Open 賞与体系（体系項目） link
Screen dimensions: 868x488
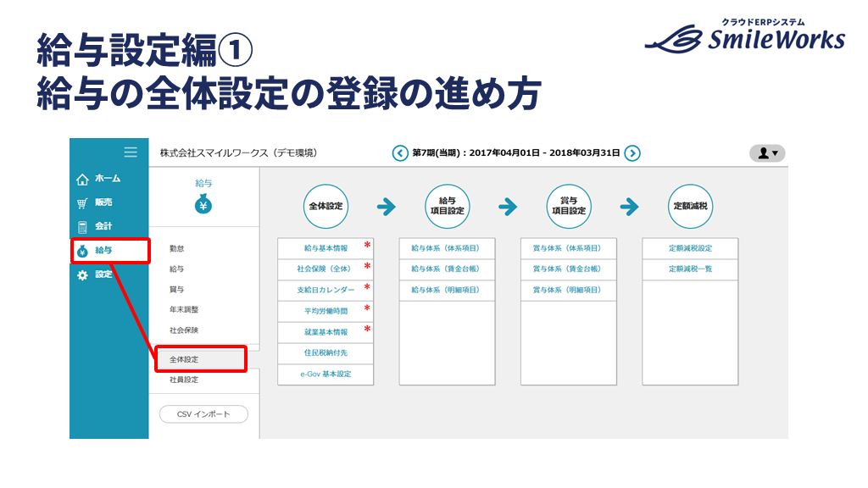coord(569,248)
